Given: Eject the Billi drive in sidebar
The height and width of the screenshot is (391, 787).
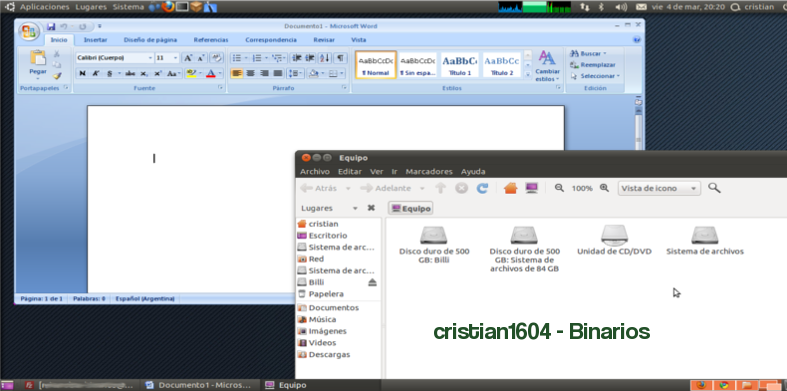Looking at the screenshot, I should click(x=372, y=283).
